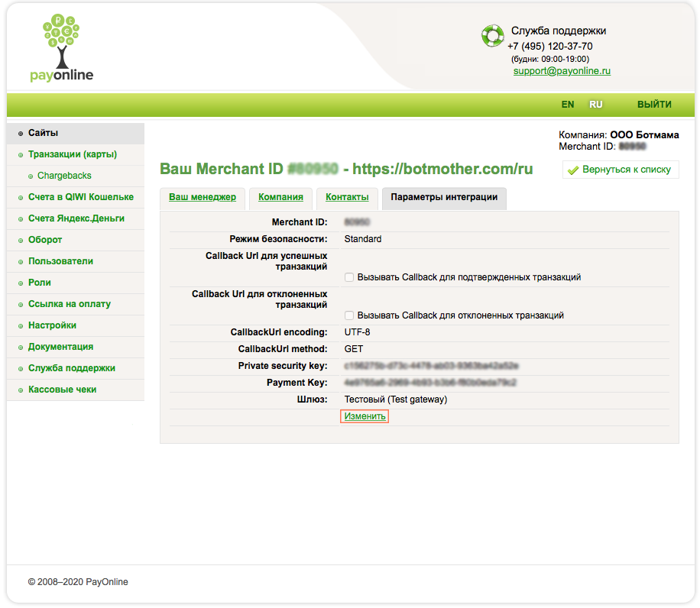The height and width of the screenshot is (608, 700).
Task: Click the green checkmark beside Вернуться к списку
Action: click(x=573, y=170)
